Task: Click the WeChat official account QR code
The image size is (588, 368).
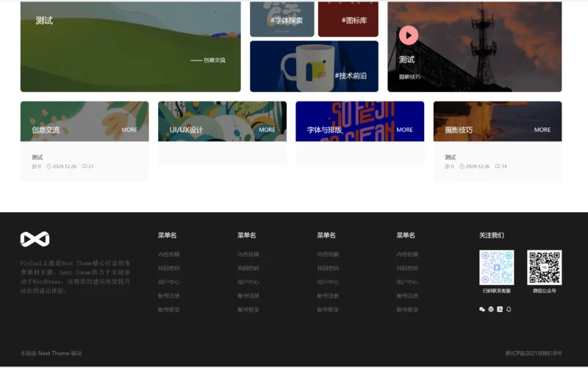Action: pos(544,268)
